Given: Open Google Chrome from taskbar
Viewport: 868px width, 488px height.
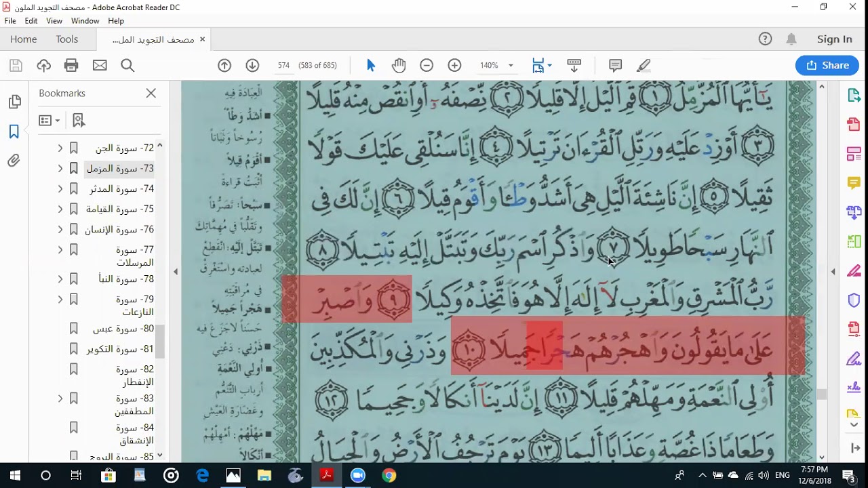Looking at the screenshot, I should pos(389,475).
